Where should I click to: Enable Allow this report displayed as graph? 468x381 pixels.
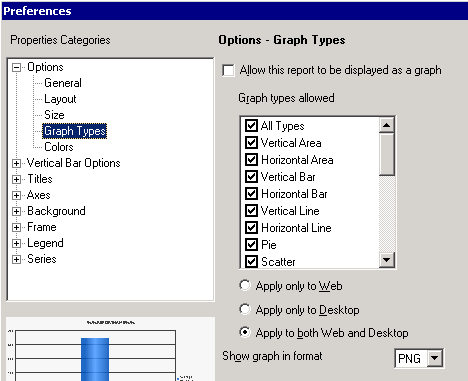click(x=228, y=71)
